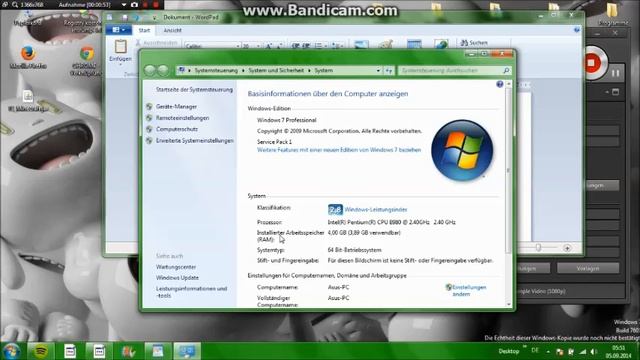Click the System breadcrumb segment
This screenshot has height=360, width=640.
pos(323,70)
